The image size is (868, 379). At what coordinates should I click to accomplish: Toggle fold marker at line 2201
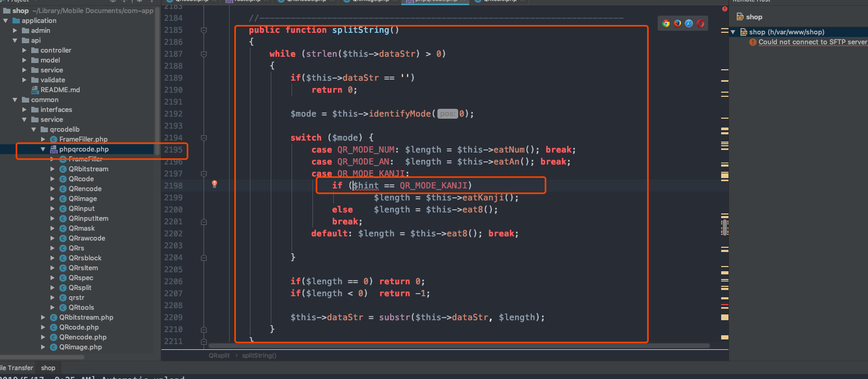[204, 222]
